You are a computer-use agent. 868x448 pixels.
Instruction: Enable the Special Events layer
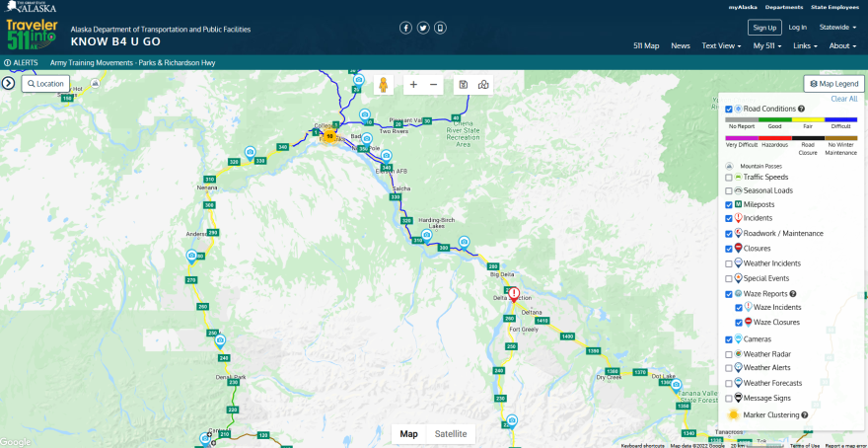(x=729, y=278)
